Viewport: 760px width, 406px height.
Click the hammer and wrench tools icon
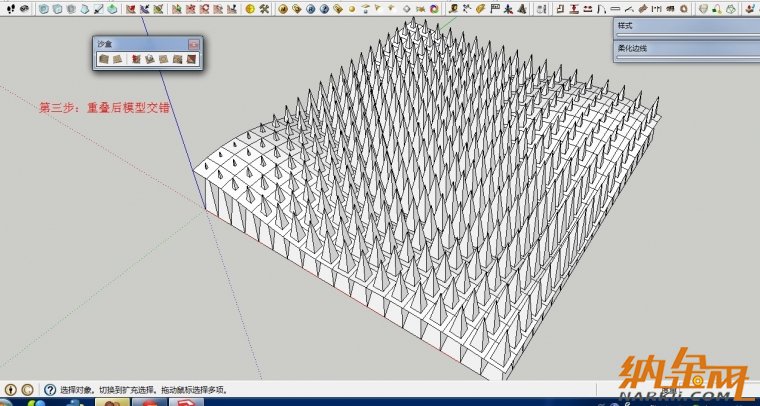264,9
